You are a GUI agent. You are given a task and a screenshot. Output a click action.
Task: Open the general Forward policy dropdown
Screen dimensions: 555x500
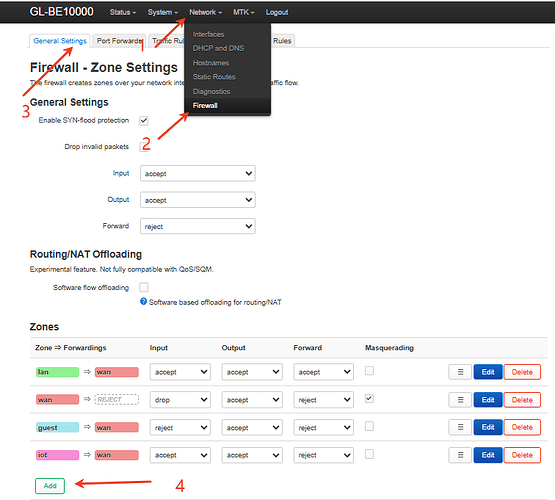[x=198, y=226]
